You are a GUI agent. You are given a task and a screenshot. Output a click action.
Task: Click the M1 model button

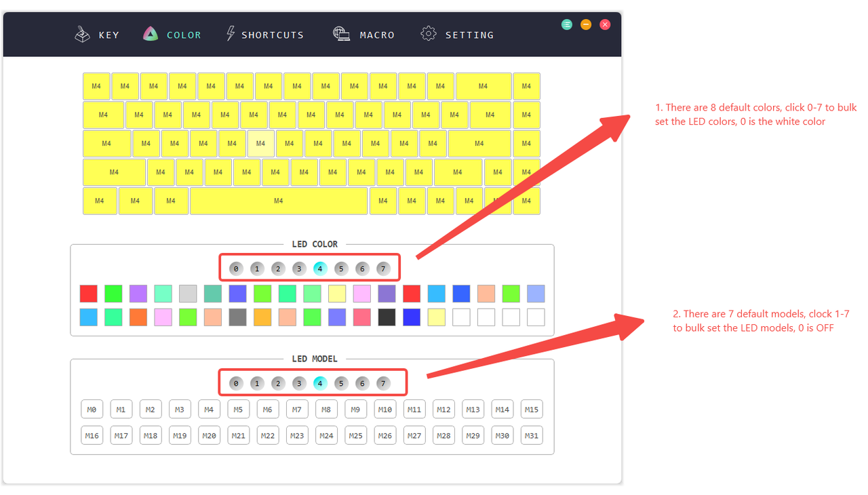[x=121, y=410]
